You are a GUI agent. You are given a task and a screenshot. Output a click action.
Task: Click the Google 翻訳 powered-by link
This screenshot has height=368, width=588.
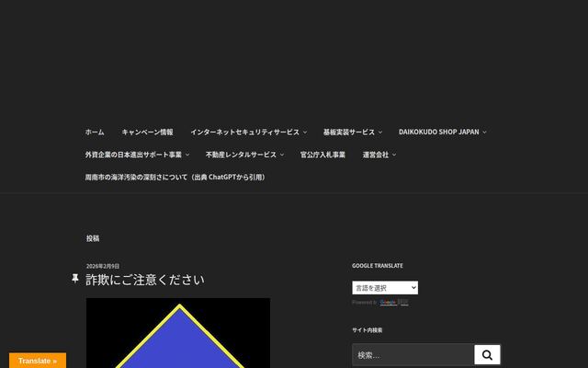pyautogui.click(x=394, y=303)
